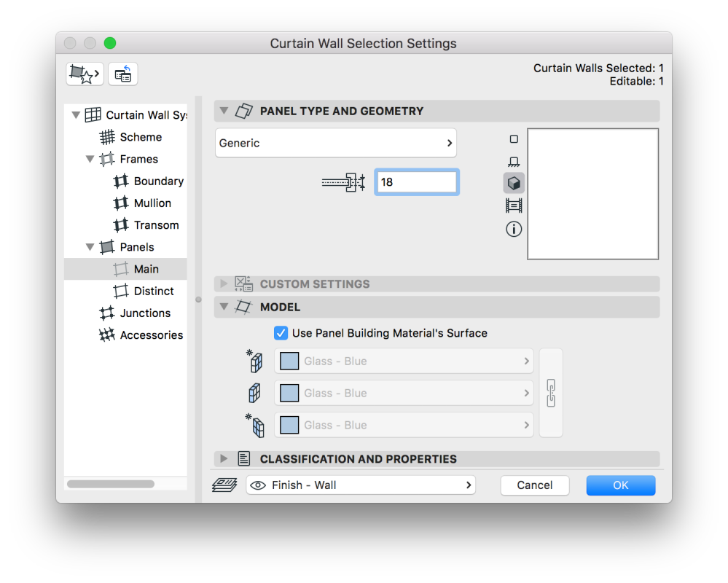Screen dimensions: 728x583
Task: Collapse the Frames tree group
Action: click(90, 159)
